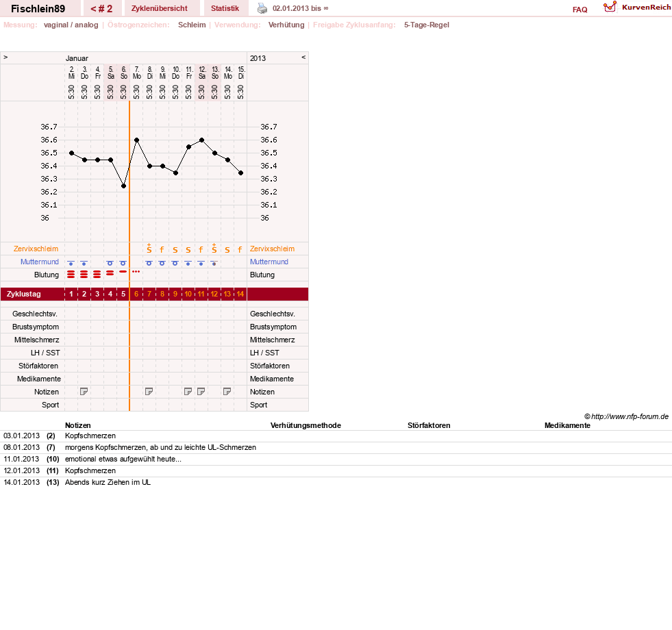Click the Verhütungsmethode column header

tap(306, 425)
